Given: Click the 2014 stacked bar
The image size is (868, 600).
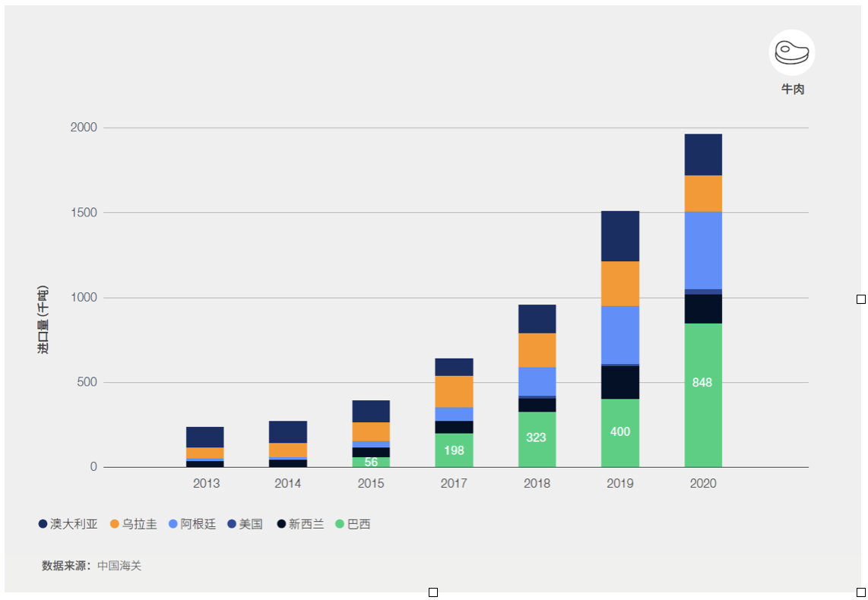Looking at the screenshot, I should click(288, 444).
